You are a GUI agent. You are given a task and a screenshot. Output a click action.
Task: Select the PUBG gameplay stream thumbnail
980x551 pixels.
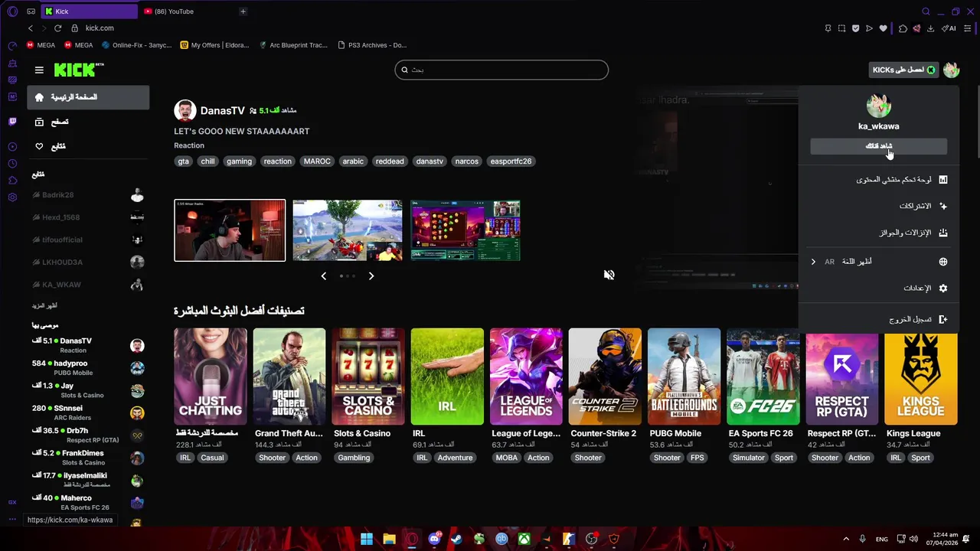click(348, 230)
